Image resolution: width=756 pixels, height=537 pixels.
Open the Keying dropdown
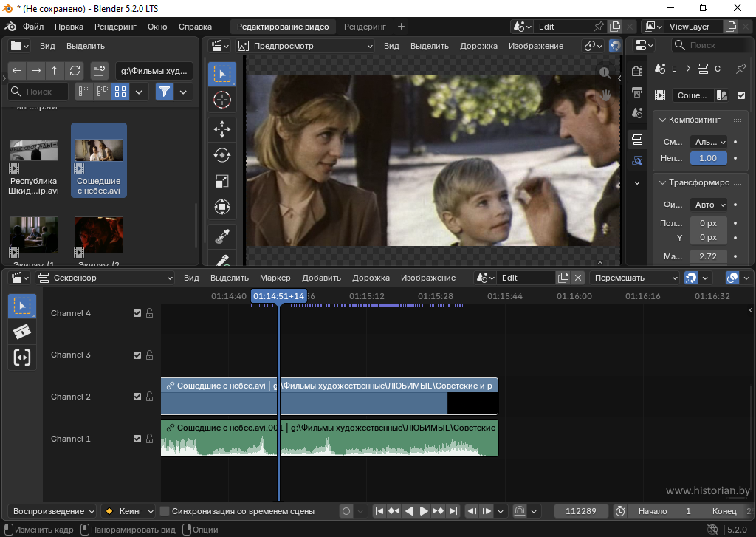click(128, 511)
